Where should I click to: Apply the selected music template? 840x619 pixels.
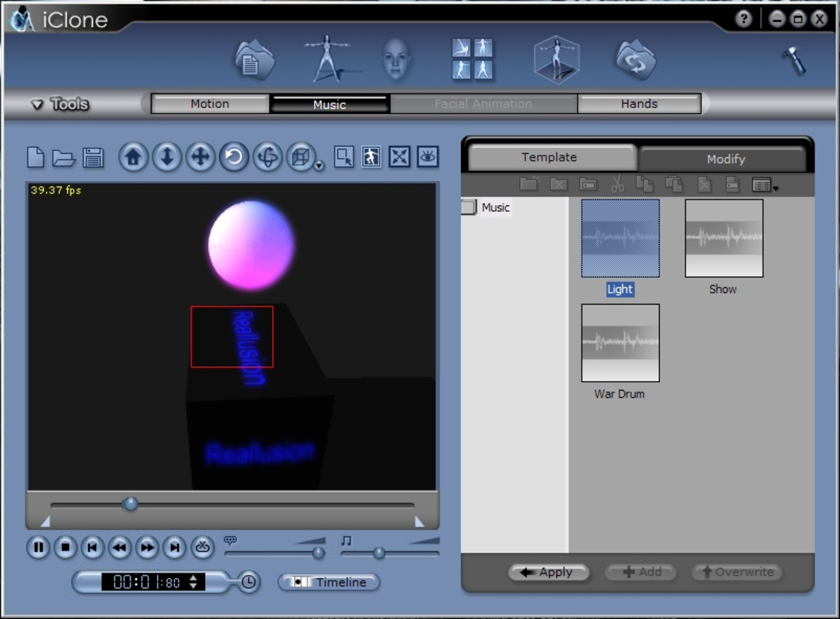coord(549,573)
